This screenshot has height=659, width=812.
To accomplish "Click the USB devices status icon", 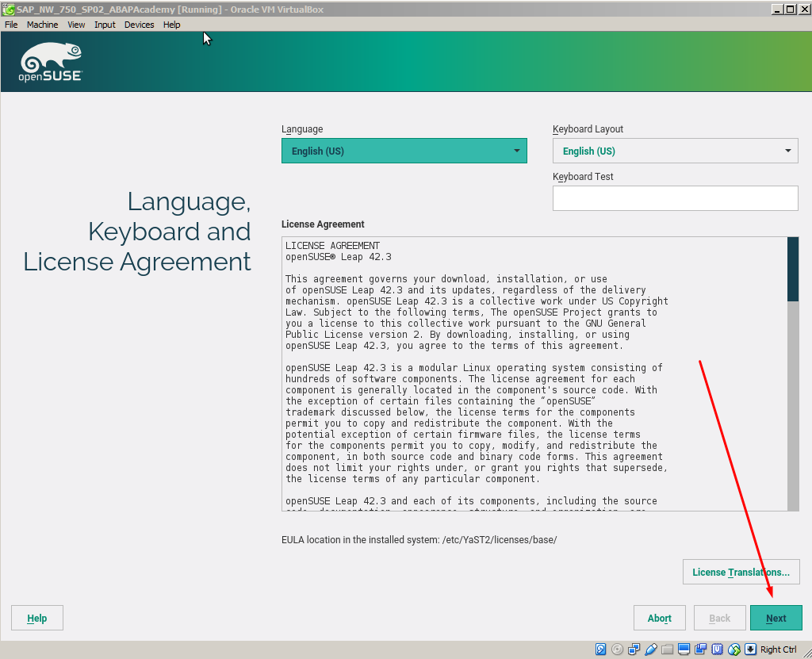I will point(651,649).
